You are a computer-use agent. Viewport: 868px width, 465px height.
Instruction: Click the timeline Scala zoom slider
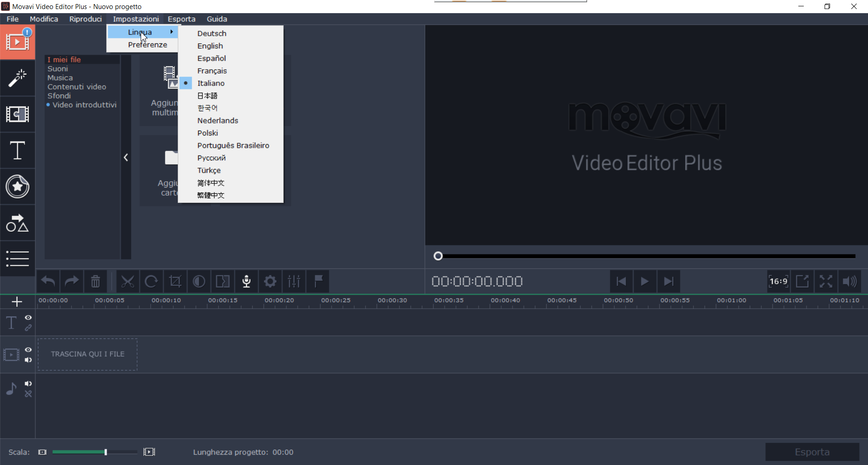(95, 452)
